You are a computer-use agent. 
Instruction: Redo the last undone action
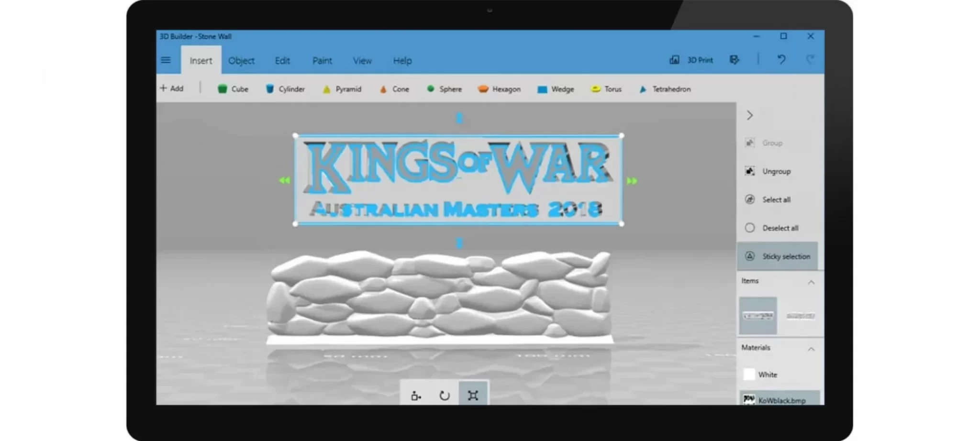pos(810,60)
